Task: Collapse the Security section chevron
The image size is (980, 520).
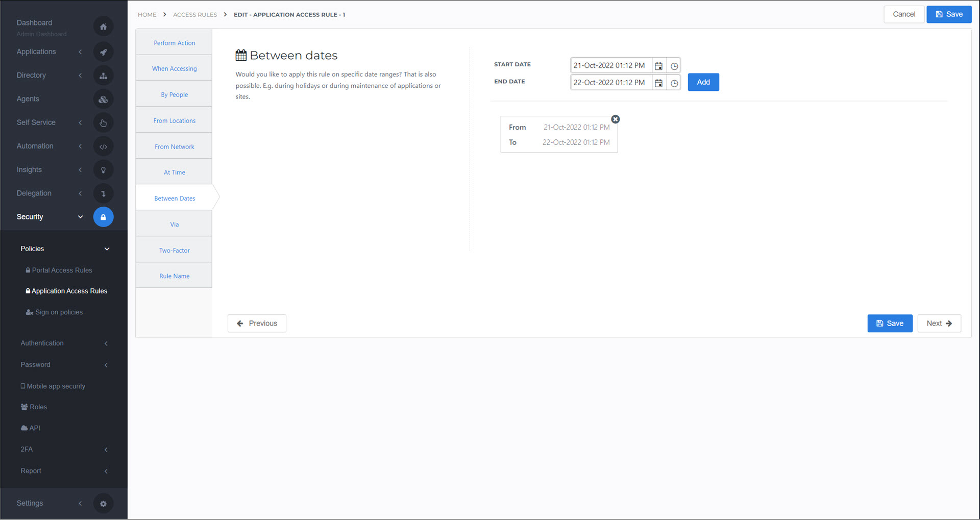Action: click(x=80, y=217)
